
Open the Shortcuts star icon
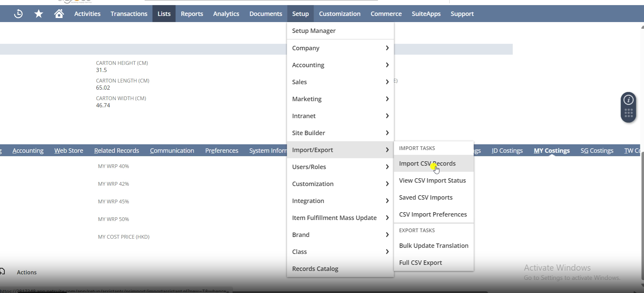coord(39,14)
